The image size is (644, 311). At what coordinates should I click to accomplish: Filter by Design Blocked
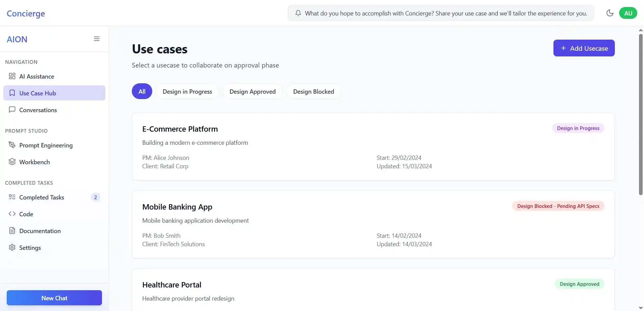click(x=314, y=91)
